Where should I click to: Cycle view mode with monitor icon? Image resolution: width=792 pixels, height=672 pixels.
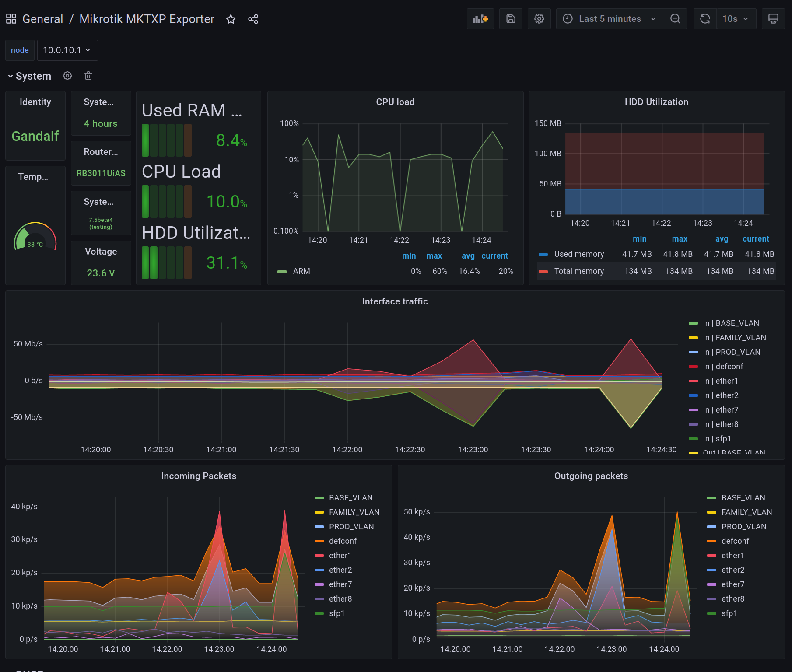773,19
